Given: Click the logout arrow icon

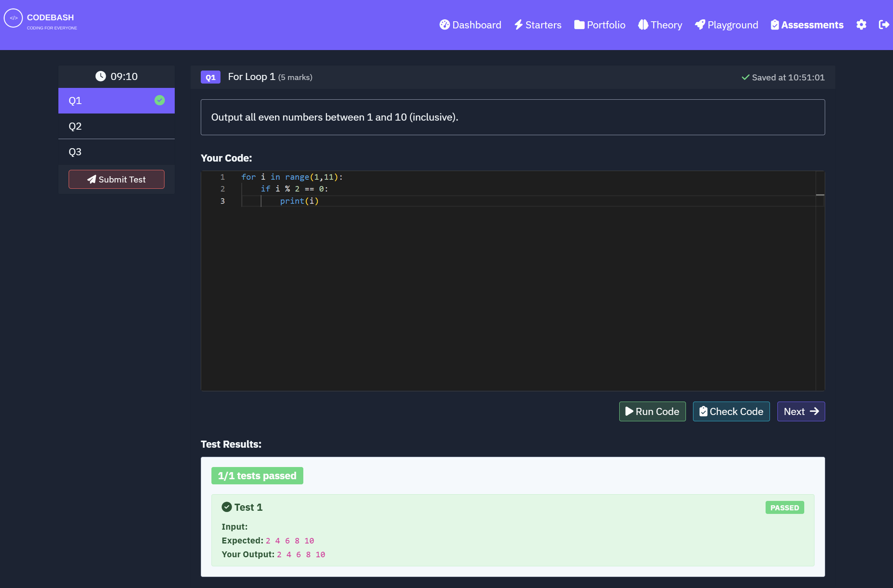Looking at the screenshot, I should (884, 25).
